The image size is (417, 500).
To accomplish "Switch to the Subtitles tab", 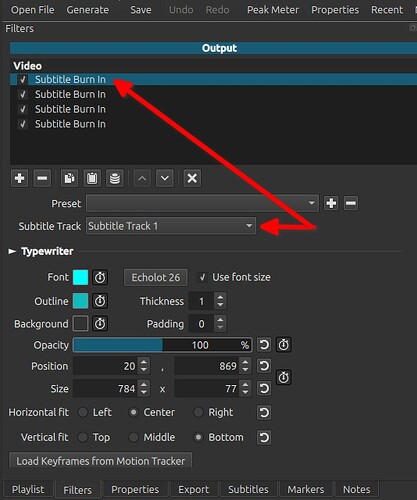I will (248, 489).
